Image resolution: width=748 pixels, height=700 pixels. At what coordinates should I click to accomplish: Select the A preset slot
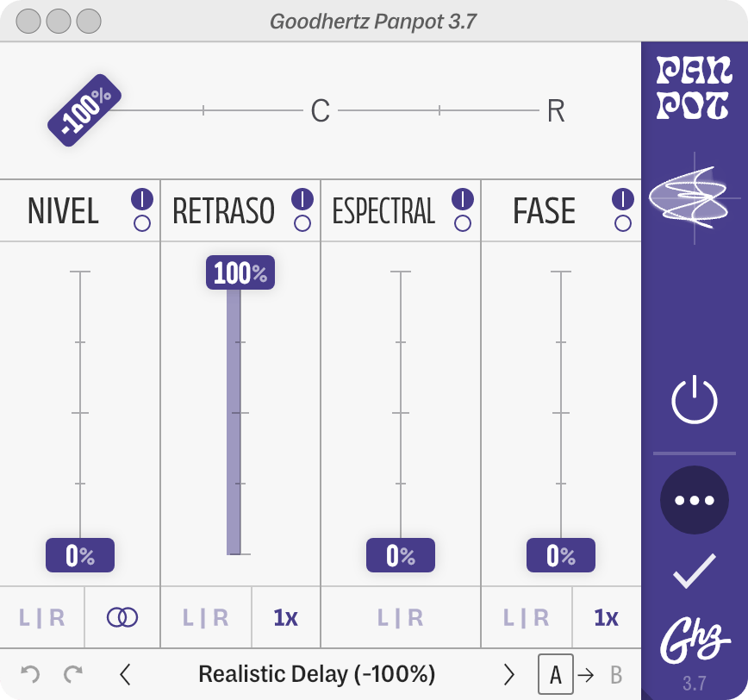555,674
